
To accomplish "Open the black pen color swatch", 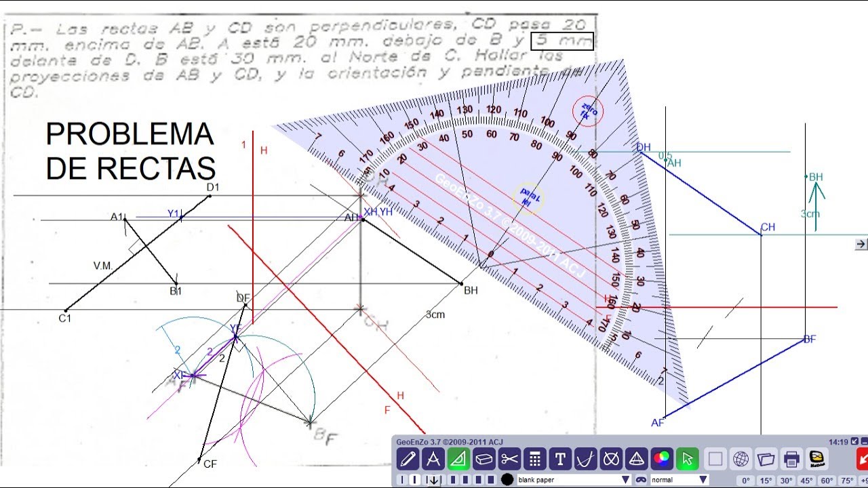I will 507,480.
